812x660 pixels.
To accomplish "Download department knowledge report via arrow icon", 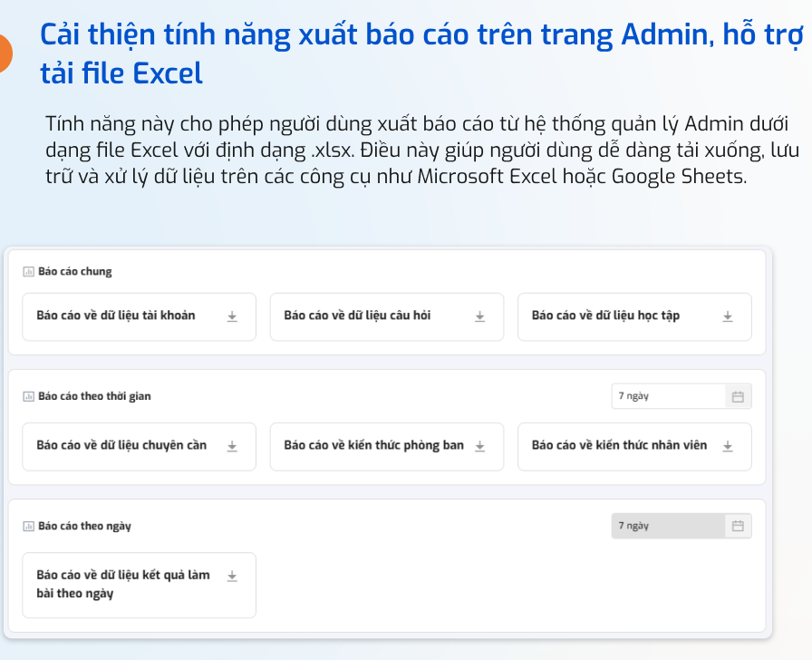I will (480, 446).
